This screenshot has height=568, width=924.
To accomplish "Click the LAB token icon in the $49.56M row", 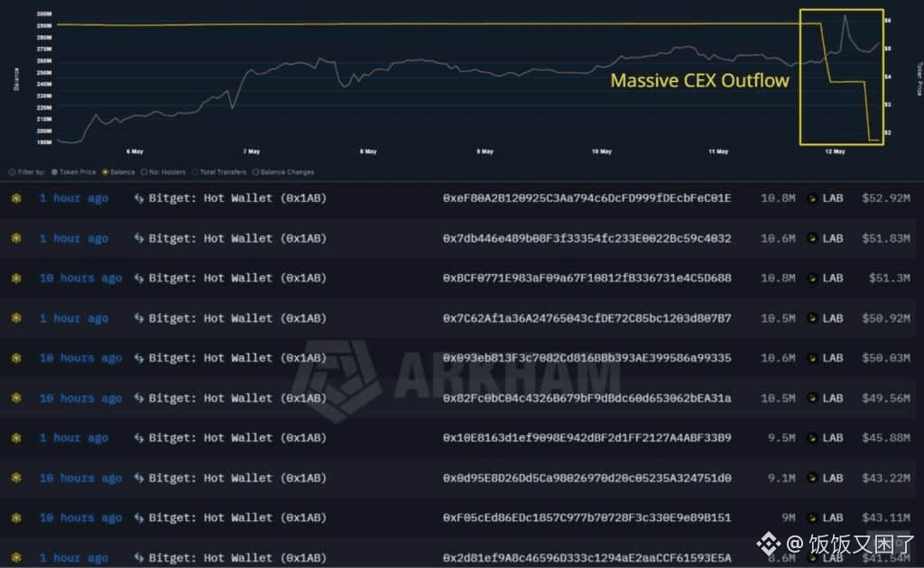I will 812,398.
